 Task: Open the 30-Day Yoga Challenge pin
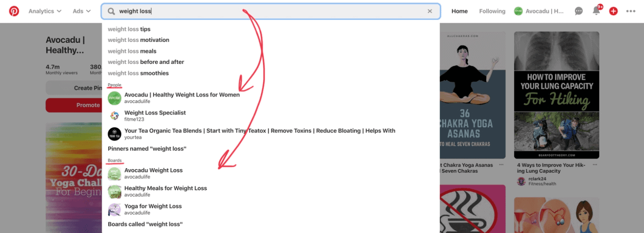coord(74,177)
